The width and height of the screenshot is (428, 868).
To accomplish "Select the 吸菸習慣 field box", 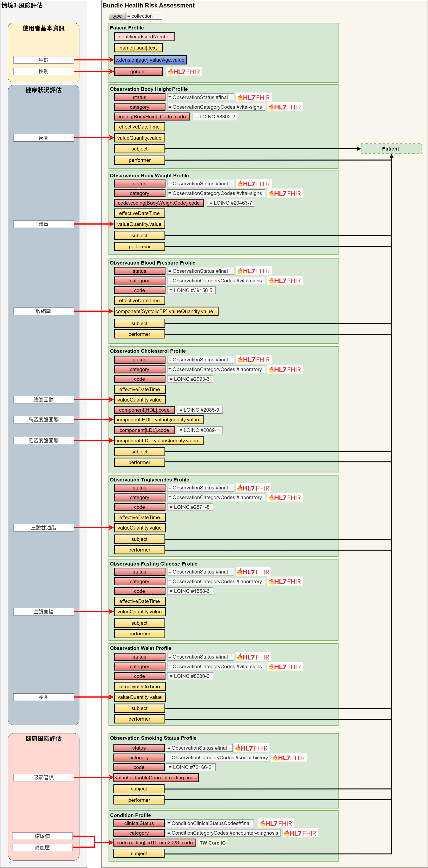I will pyautogui.click(x=43, y=777).
